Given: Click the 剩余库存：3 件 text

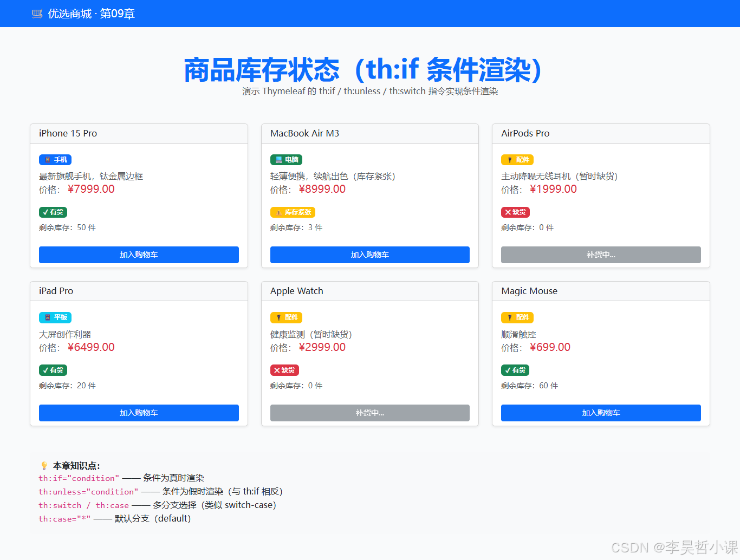Looking at the screenshot, I should click(296, 227).
